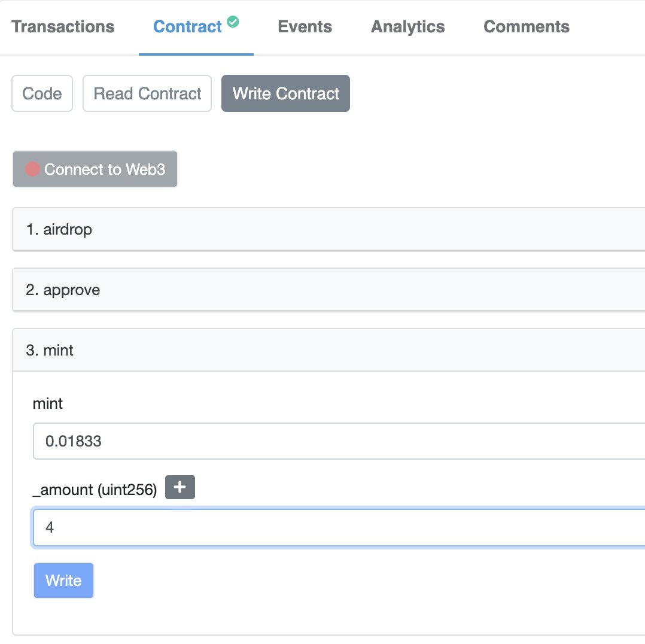Open the Analytics tab
645x644 pixels.
407,27
